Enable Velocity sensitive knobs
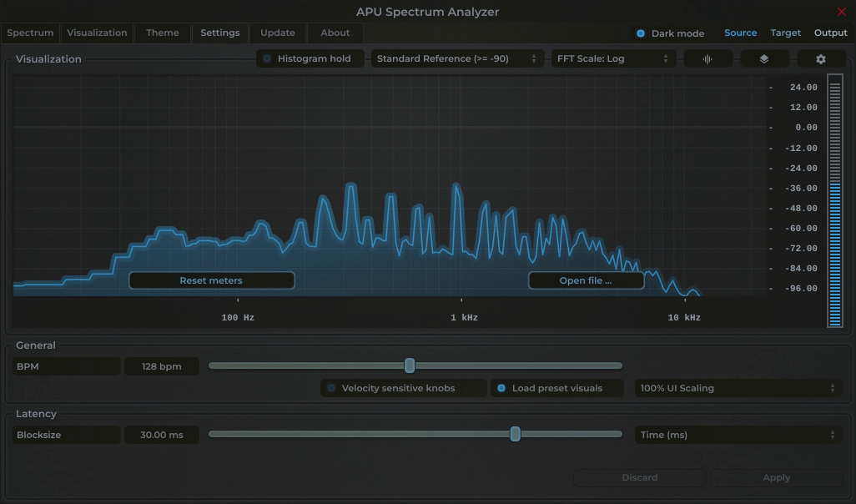This screenshot has width=856, height=504. tap(403, 388)
